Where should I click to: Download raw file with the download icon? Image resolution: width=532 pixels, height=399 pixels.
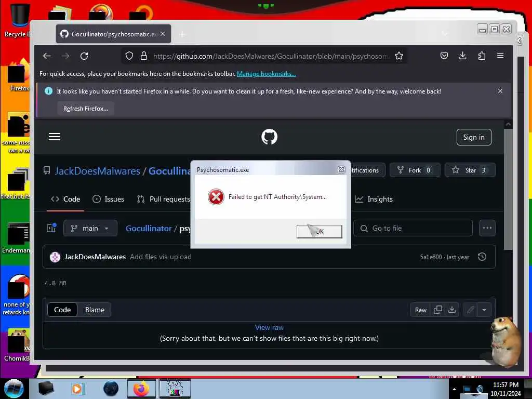[x=452, y=310]
